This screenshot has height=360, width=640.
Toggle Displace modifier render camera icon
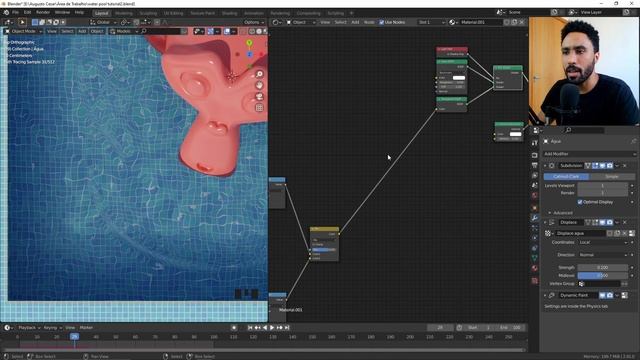click(610, 222)
